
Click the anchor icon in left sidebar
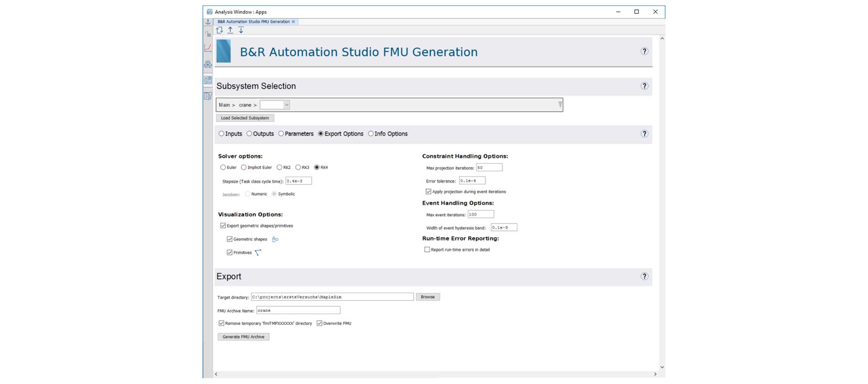tap(208, 22)
